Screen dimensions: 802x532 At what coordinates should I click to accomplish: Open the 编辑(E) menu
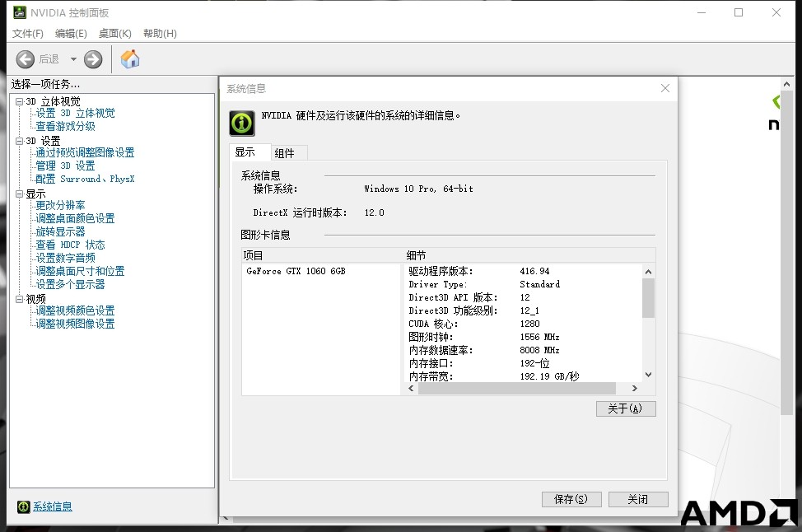[71, 33]
